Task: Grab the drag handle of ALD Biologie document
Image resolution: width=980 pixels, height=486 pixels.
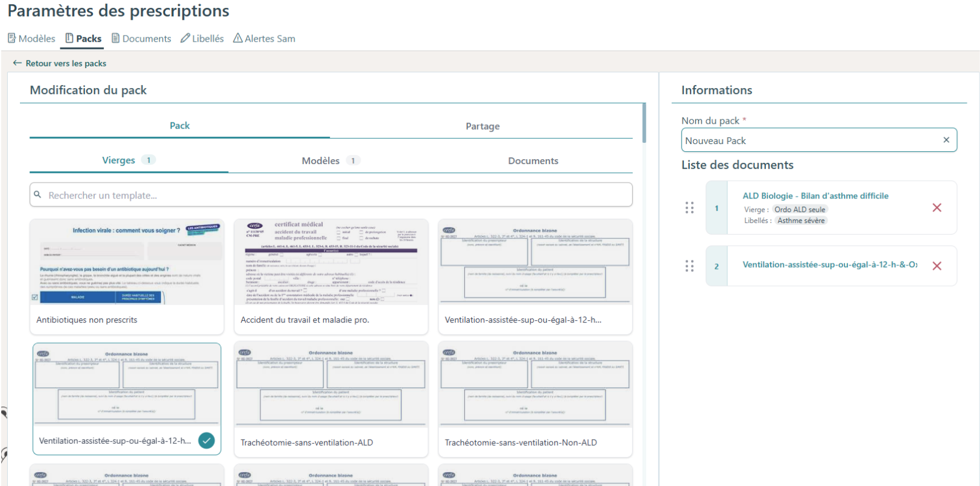Action: [x=689, y=207]
